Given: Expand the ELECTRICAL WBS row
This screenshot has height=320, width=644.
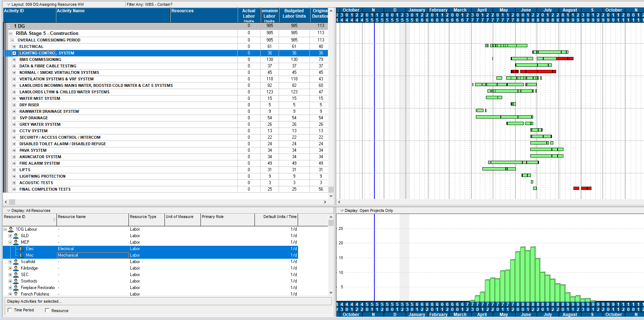Looking at the screenshot, I should tap(14, 46).
